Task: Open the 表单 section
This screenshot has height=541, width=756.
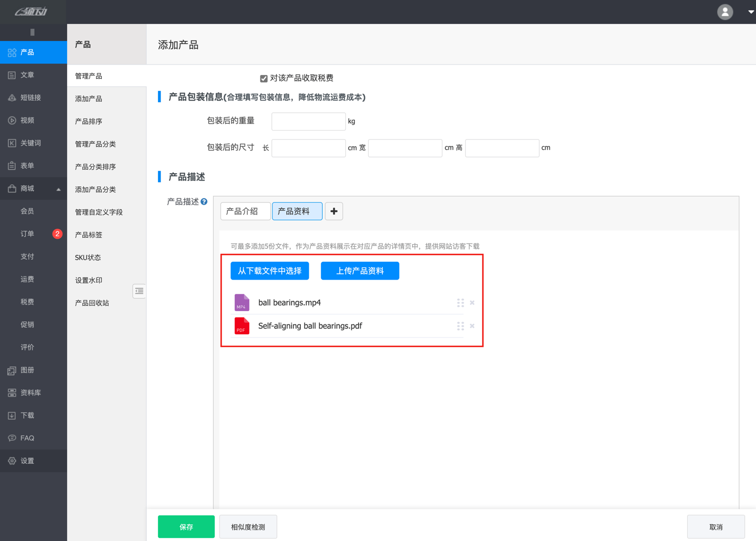Action: 26,165
